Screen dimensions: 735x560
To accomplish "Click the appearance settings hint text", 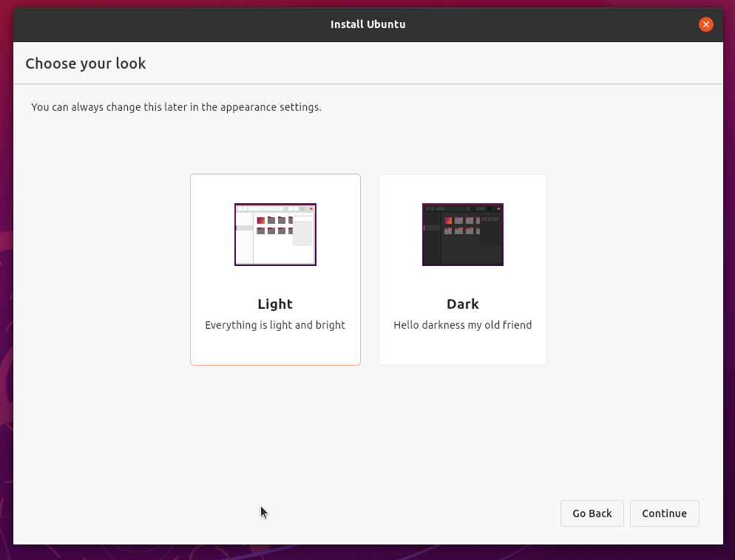I will [x=176, y=107].
